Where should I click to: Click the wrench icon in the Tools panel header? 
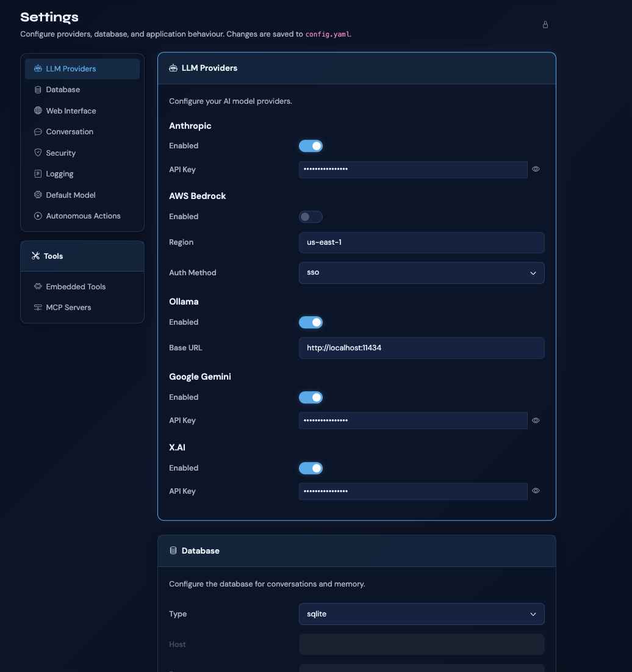pyautogui.click(x=35, y=256)
